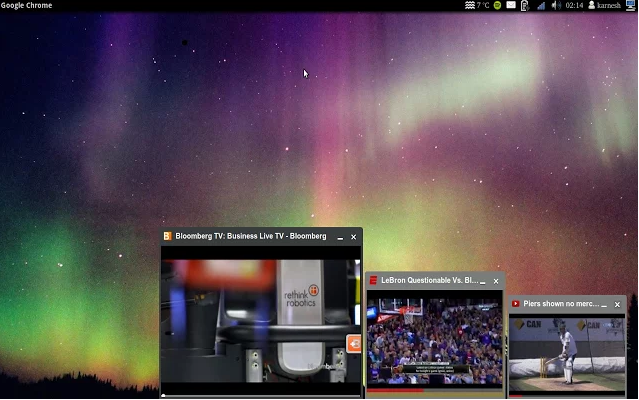Click the red favicon of LeBron panel
639x400 pixels.
[373, 280]
